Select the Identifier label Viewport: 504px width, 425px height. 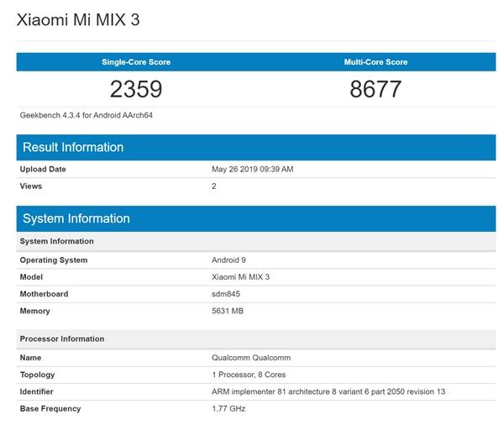coord(36,391)
